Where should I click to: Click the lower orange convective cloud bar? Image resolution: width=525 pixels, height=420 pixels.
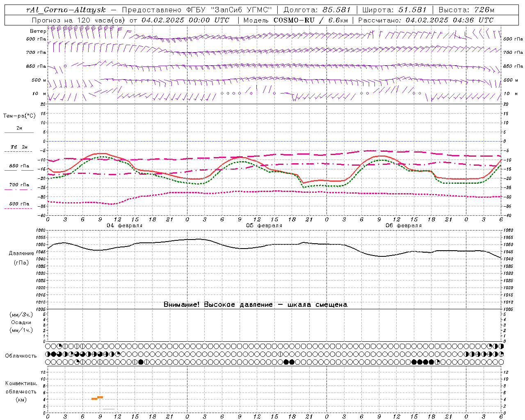tap(94, 399)
